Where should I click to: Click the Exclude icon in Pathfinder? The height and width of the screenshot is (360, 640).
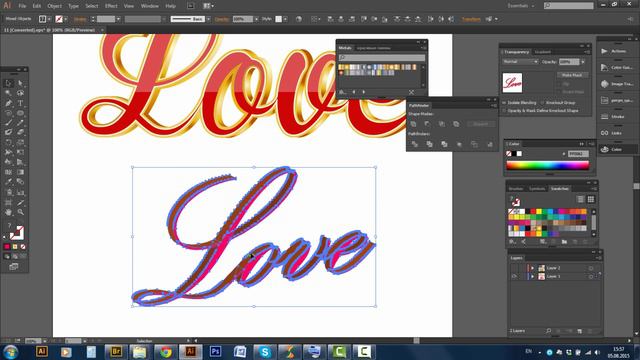click(456, 124)
